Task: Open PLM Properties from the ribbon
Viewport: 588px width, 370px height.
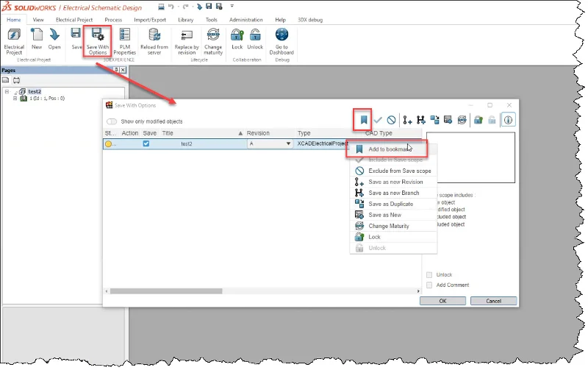Action: coord(124,40)
